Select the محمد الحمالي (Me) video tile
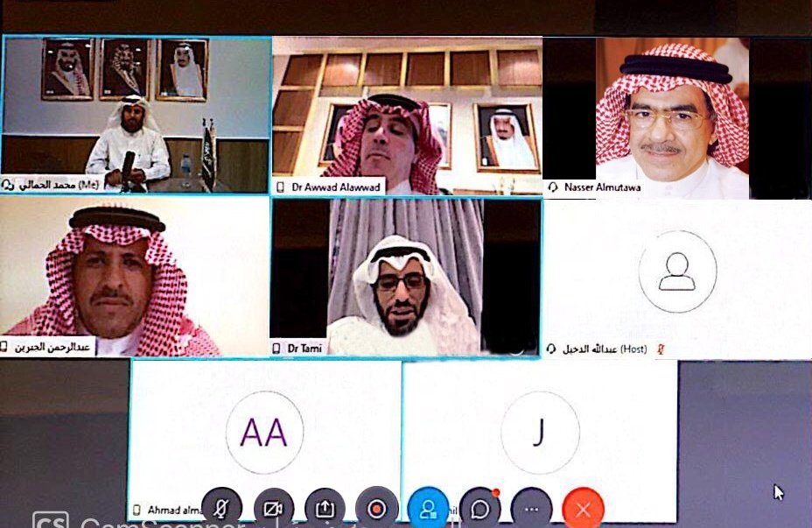 pyautogui.click(x=136, y=115)
